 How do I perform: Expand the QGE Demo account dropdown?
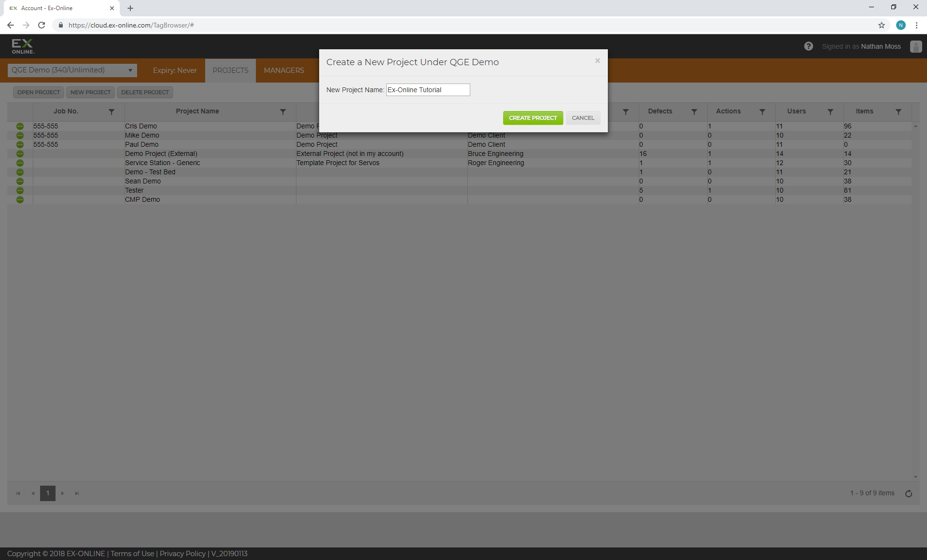click(72, 70)
